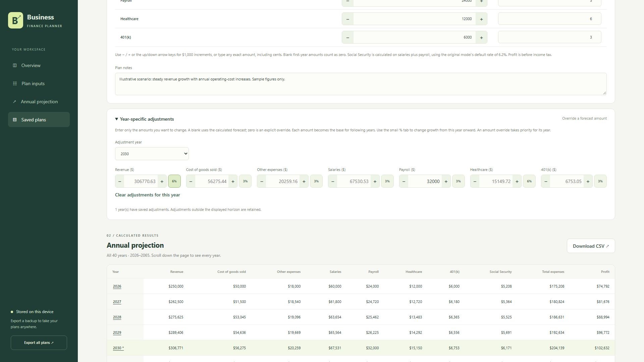Click Export all plans button
This screenshot has height=362, width=644.
click(39, 343)
